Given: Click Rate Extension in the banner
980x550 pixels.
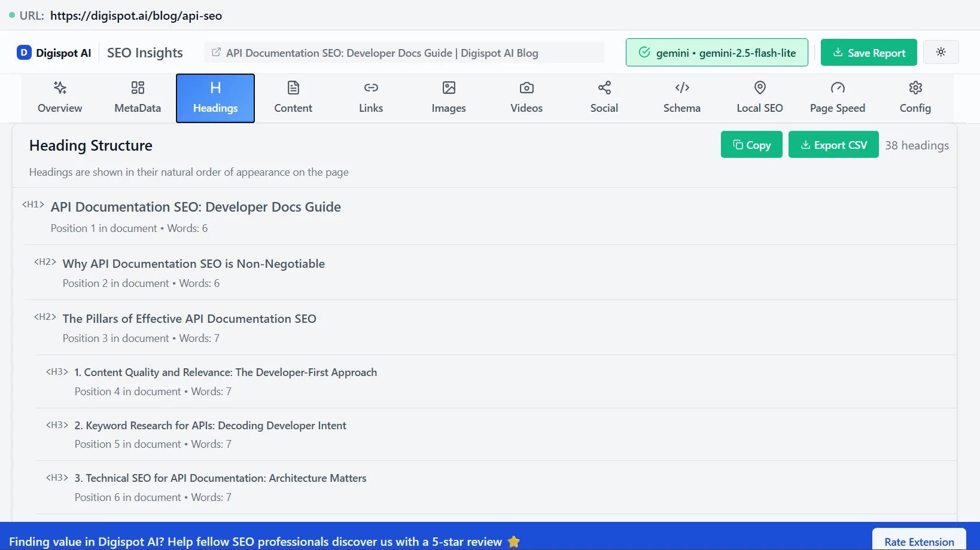Looking at the screenshot, I should pos(918,541).
